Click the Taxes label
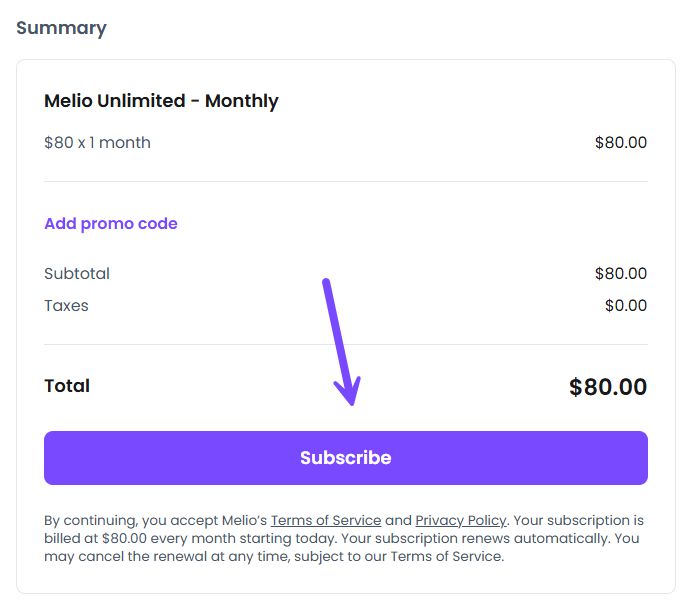 [x=66, y=305]
